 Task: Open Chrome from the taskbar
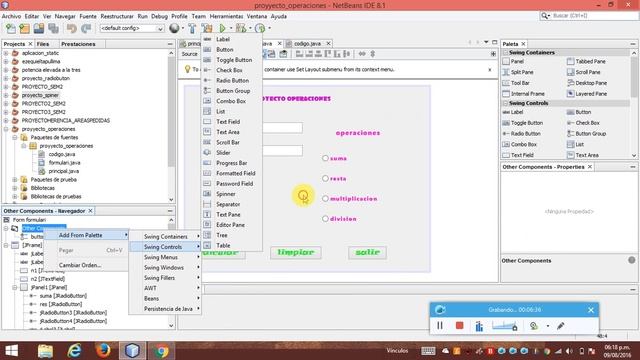point(161,351)
